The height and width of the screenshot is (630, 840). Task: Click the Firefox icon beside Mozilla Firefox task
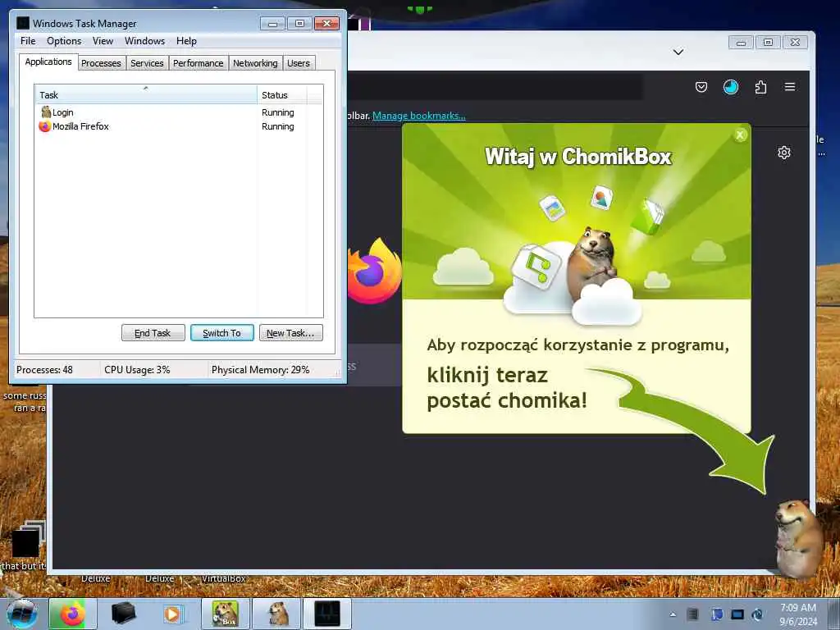[x=45, y=126]
